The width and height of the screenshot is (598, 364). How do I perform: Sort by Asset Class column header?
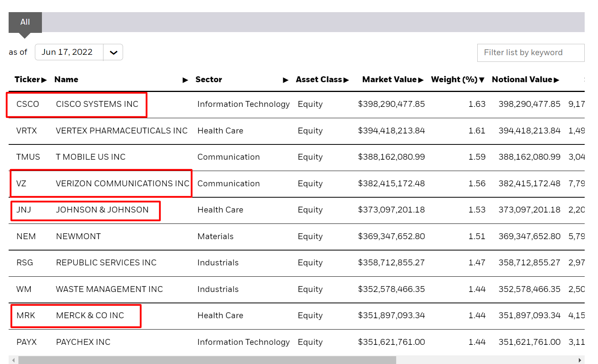tap(322, 79)
